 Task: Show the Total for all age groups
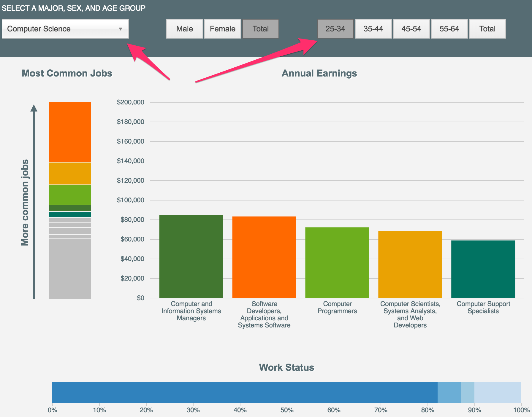(x=487, y=29)
